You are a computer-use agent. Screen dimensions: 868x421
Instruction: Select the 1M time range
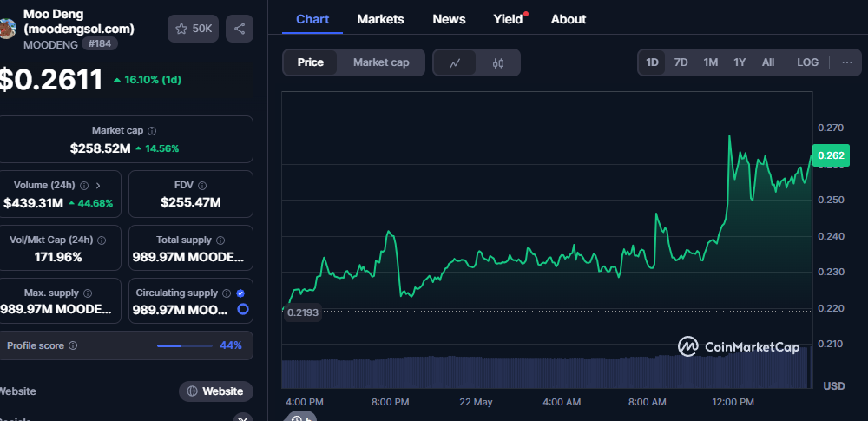point(711,62)
